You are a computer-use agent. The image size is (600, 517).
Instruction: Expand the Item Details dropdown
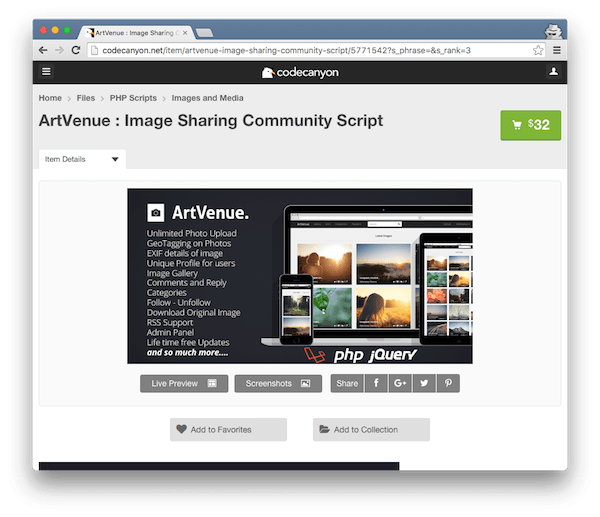82,159
